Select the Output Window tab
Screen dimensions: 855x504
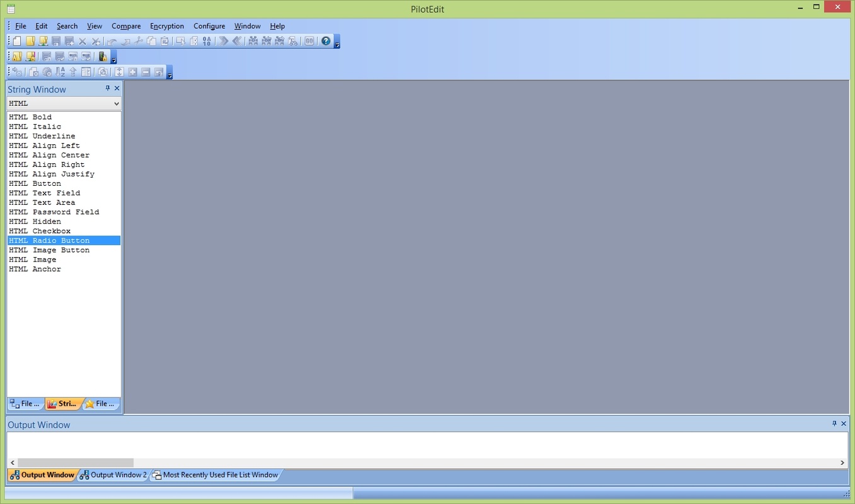pyautogui.click(x=42, y=475)
